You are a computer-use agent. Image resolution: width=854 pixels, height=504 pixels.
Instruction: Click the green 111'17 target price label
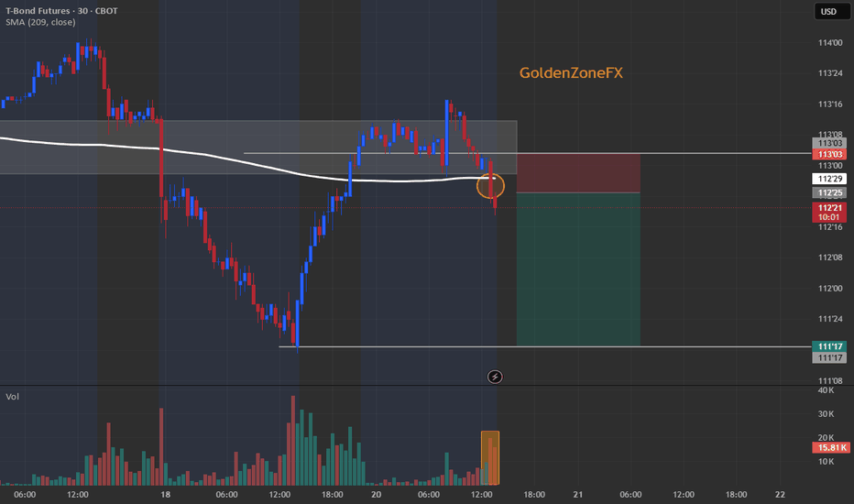coord(829,346)
